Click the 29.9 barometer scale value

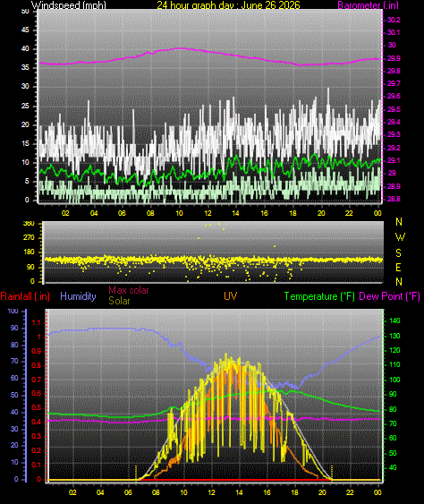(x=394, y=58)
